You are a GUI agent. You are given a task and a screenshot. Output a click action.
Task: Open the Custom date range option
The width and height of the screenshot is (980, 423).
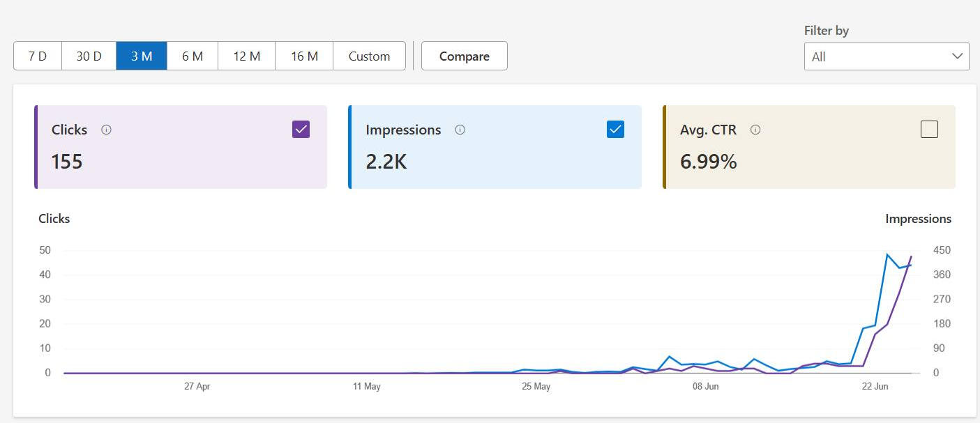(369, 56)
